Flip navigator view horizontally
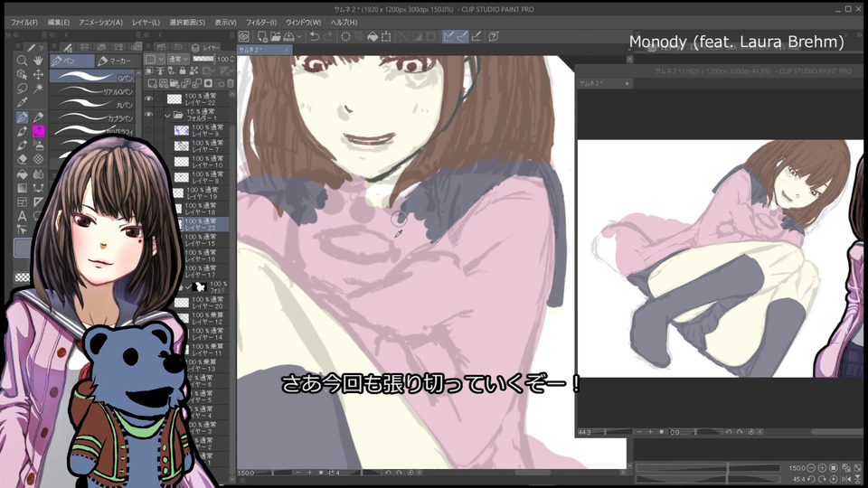 [846, 479]
